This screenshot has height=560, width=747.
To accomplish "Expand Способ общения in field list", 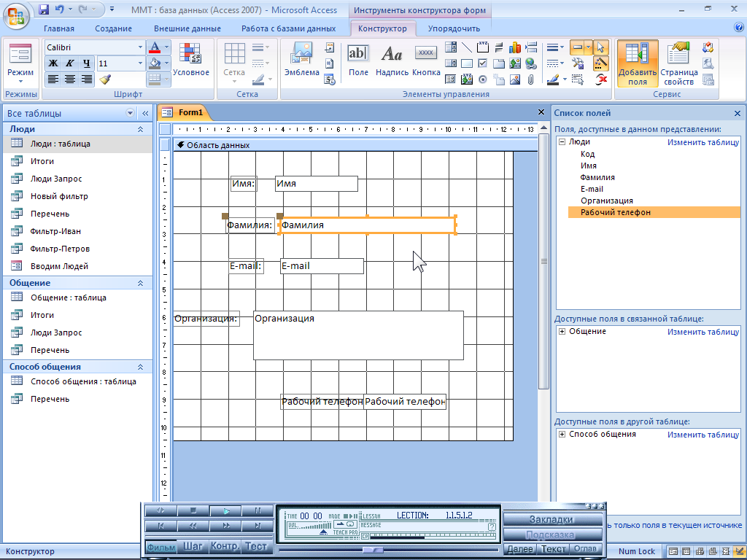I will [562, 435].
